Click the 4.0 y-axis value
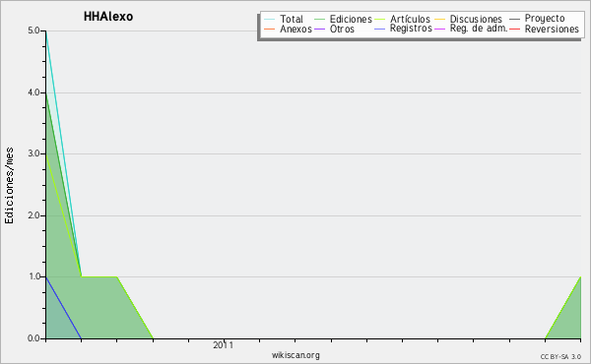 [x=33, y=92]
